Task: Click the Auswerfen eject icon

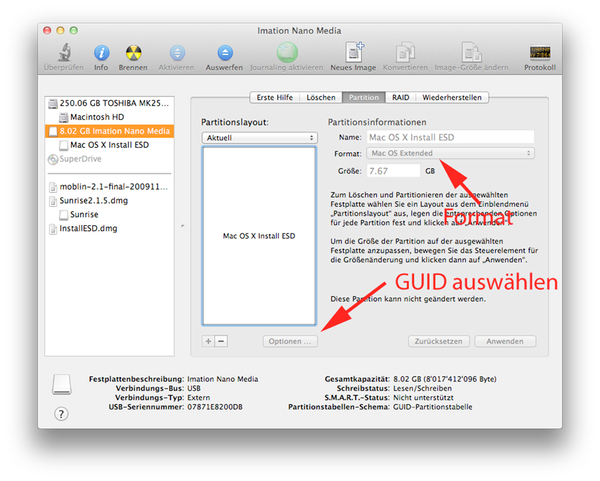Action: 225,52
